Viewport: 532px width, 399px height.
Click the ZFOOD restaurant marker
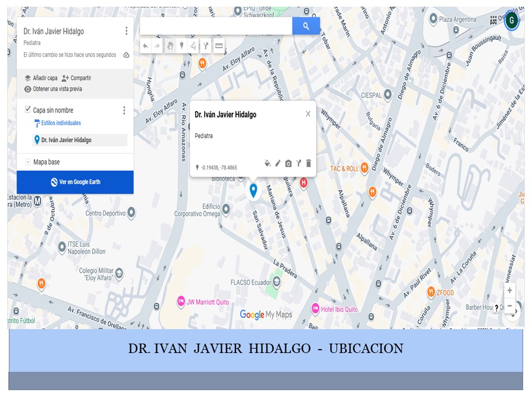(x=431, y=292)
